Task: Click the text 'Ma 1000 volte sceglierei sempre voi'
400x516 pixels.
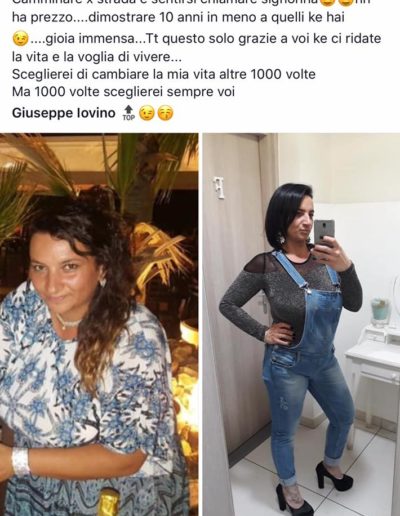Action: click(123, 91)
